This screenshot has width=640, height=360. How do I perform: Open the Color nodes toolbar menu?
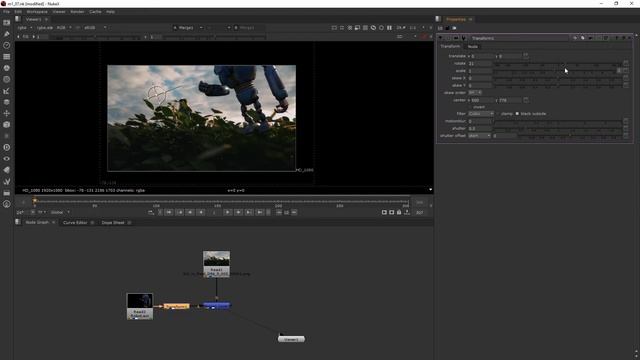(x=7, y=68)
